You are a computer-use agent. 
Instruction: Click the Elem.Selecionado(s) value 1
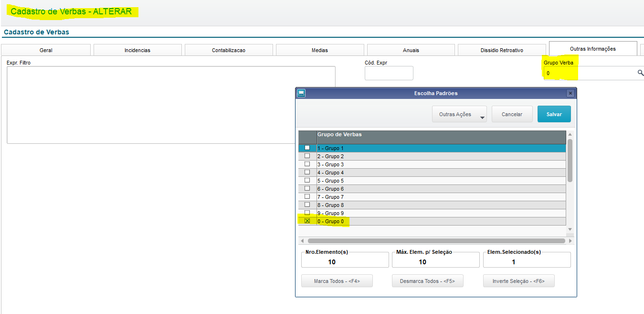[x=514, y=262]
